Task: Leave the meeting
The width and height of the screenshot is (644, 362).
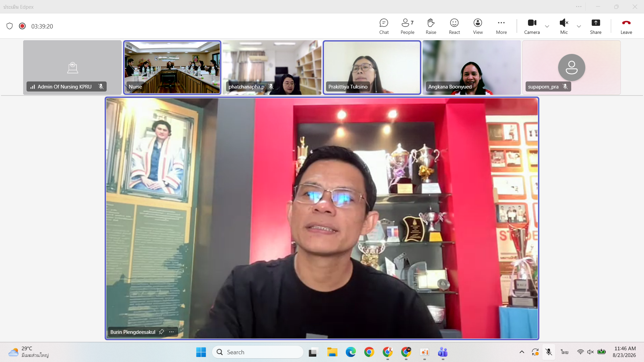Action: [x=626, y=26]
